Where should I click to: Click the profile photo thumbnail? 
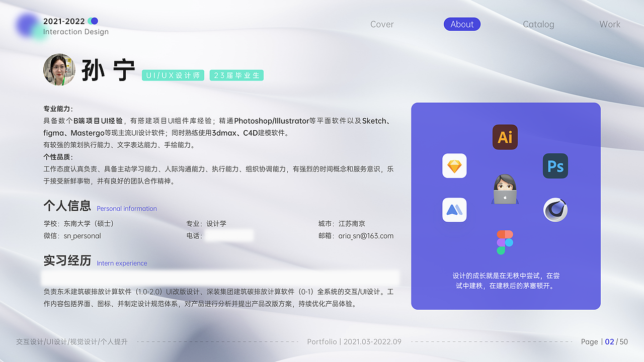point(59,70)
